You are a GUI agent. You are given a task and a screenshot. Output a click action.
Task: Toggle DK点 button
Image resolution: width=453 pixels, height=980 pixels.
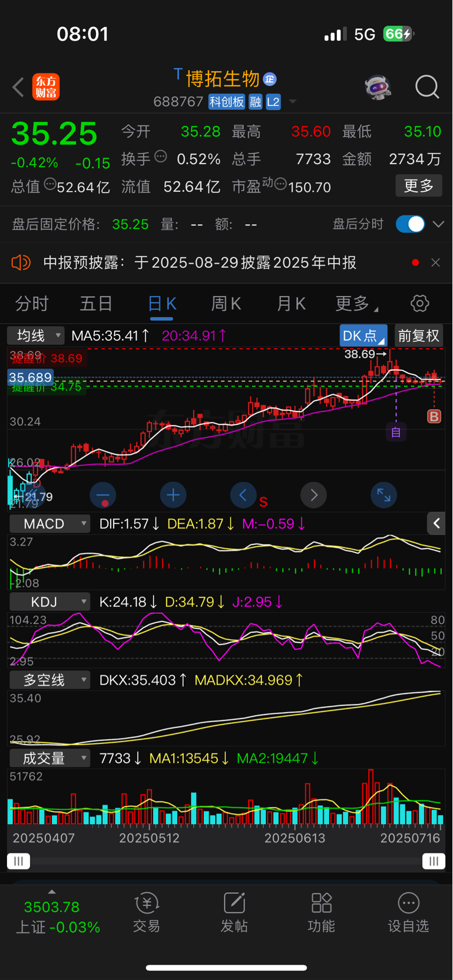click(363, 335)
